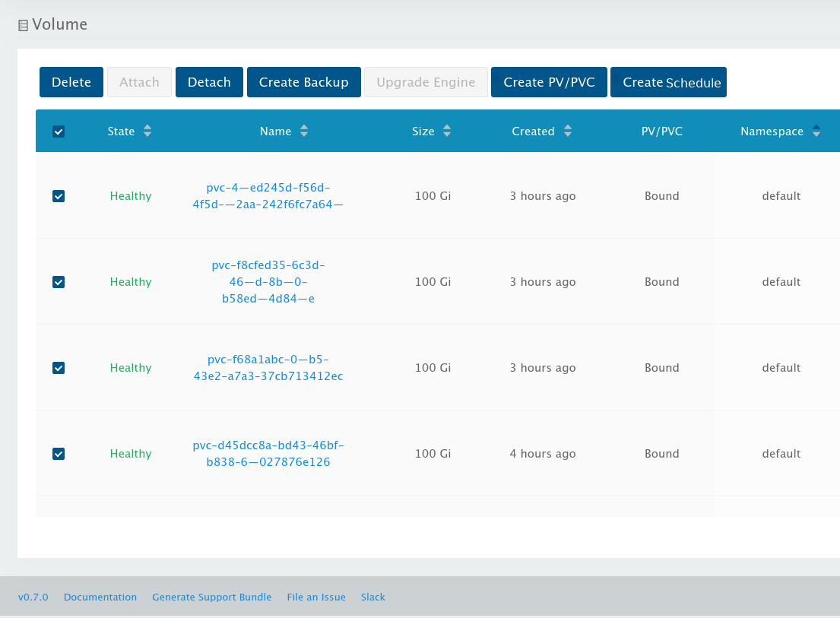Click the Create PV/PVC button
Image resolution: width=840 pixels, height=618 pixels.
(x=549, y=81)
